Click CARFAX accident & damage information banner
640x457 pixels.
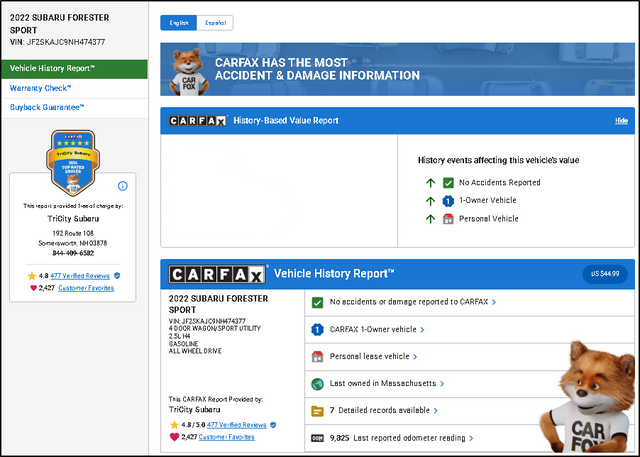[397, 69]
